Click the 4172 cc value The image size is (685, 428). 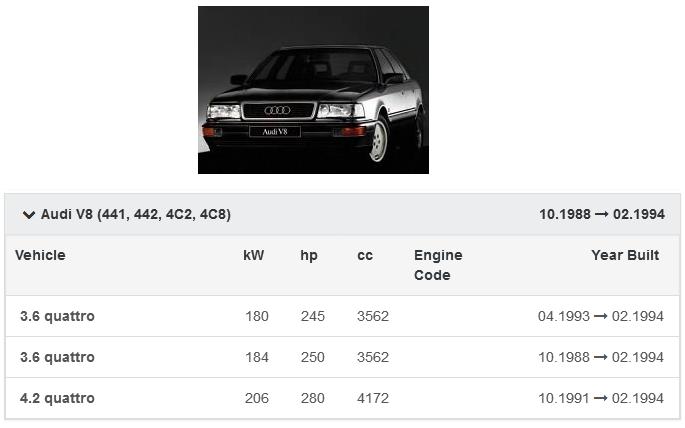[x=373, y=399]
